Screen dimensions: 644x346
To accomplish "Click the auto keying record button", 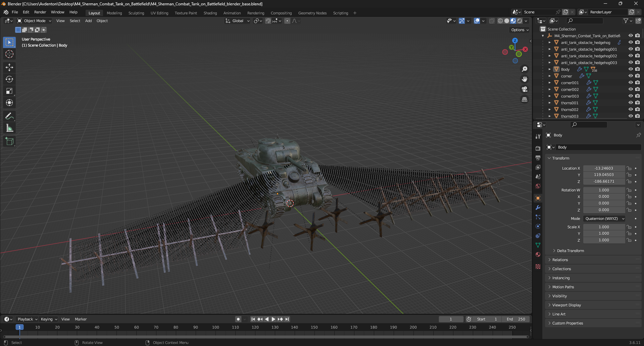I will point(238,319).
